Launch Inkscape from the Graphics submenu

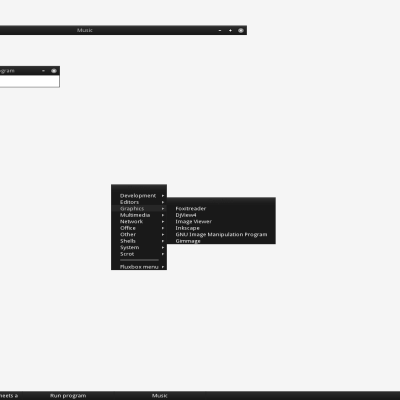pos(221,228)
